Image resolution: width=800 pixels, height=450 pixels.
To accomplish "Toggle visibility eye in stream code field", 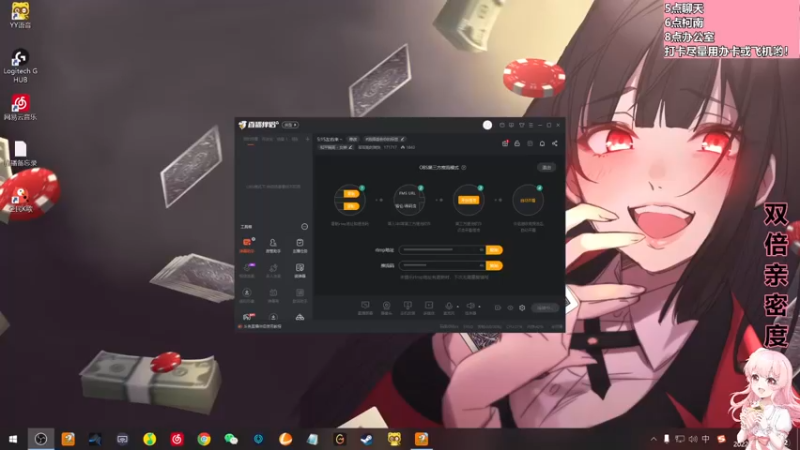I will tap(481, 265).
